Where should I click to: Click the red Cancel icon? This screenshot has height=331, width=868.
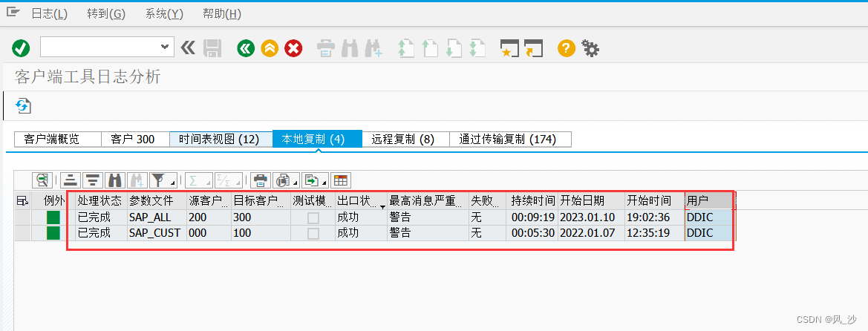[x=293, y=49]
